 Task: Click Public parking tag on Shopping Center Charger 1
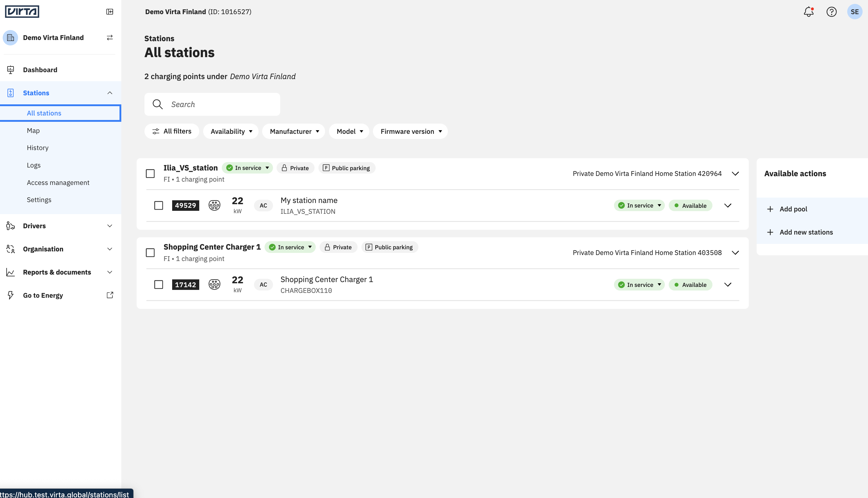point(389,247)
